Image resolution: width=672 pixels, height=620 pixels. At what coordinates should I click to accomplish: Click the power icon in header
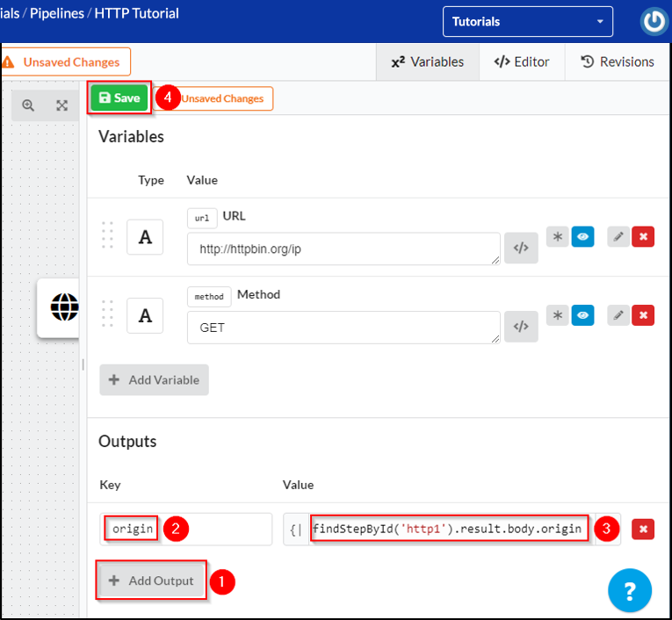(654, 22)
